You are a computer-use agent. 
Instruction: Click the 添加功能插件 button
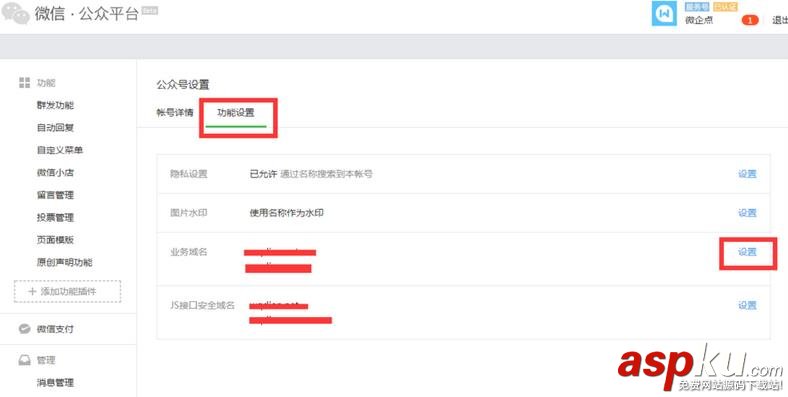coord(67,291)
